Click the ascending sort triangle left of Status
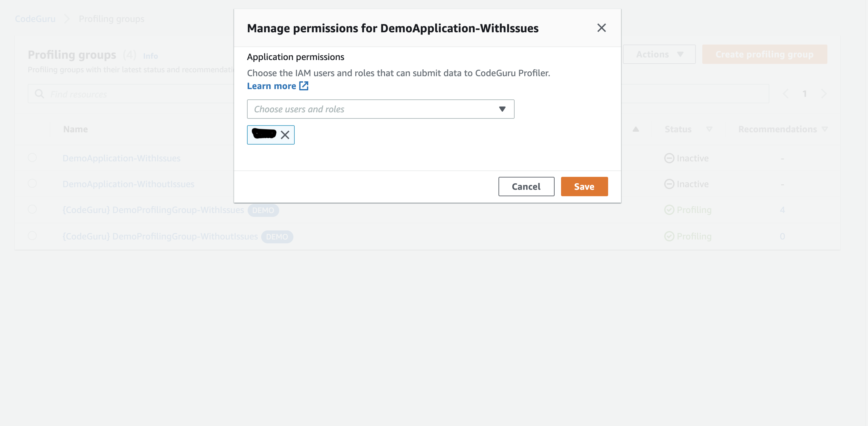Viewport: 868px width, 426px height. (x=636, y=129)
